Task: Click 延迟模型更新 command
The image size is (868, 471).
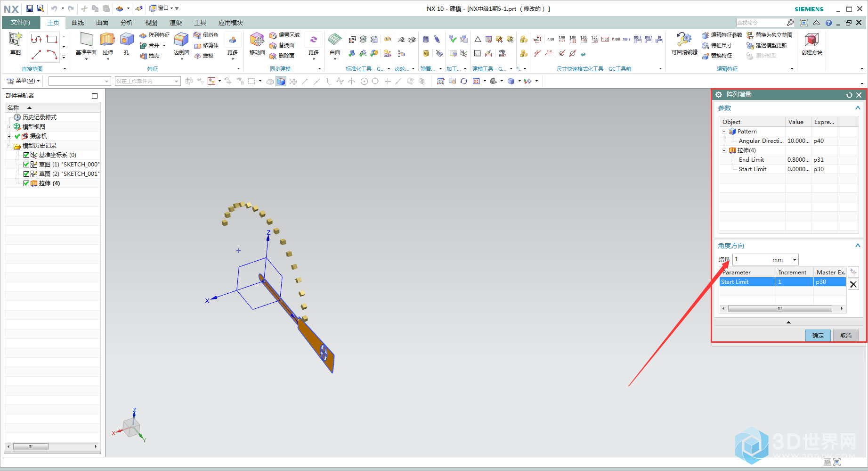Action: [x=767, y=45]
